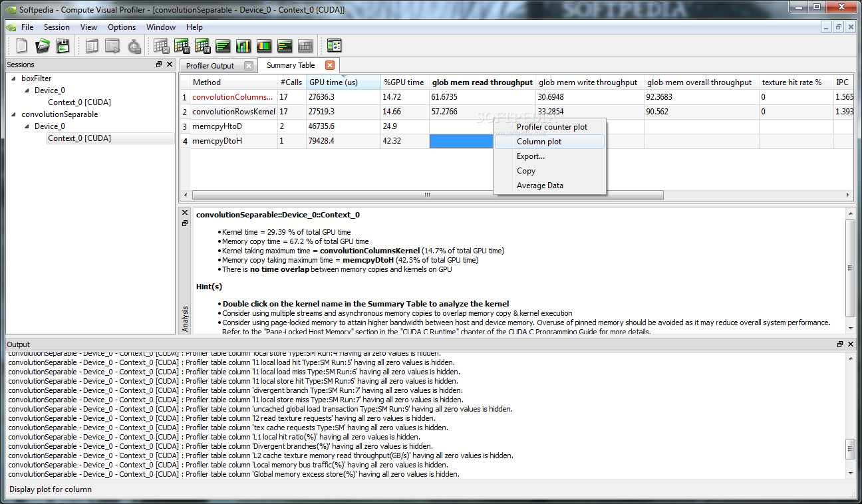Select row header number 3
The height and width of the screenshot is (504, 862).
pyautogui.click(x=185, y=126)
